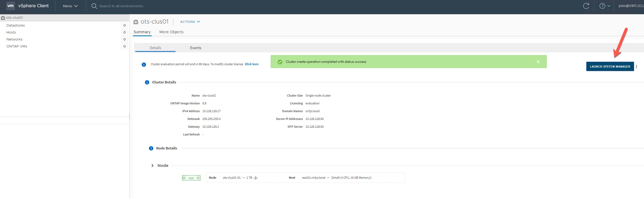This screenshot has height=198, width=644.
Task: Click the Cluster Details info icon
Action: tap(147, 82)
